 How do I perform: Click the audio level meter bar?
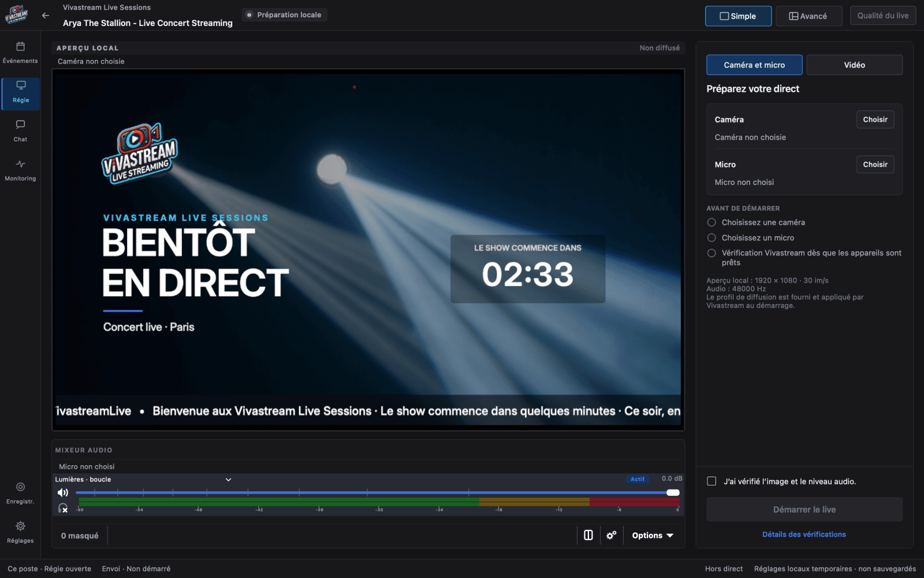click(378, 502)
